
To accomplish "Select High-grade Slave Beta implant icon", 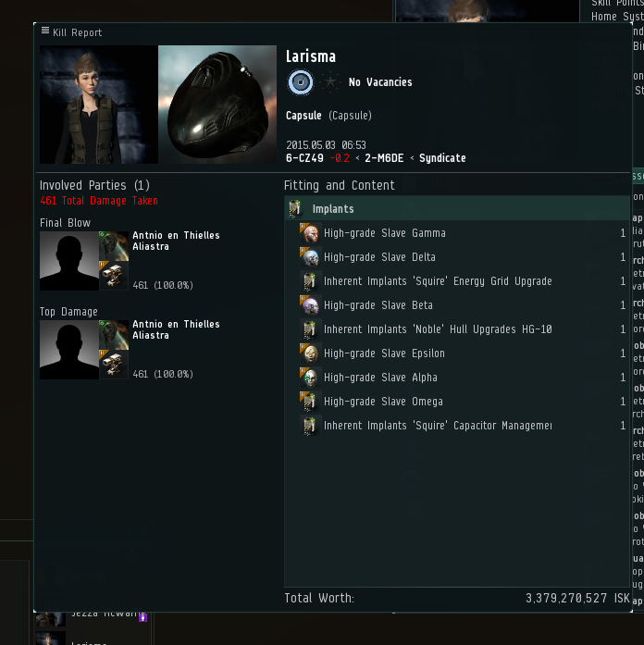I will pyautogui.click(x=310, y=305).
